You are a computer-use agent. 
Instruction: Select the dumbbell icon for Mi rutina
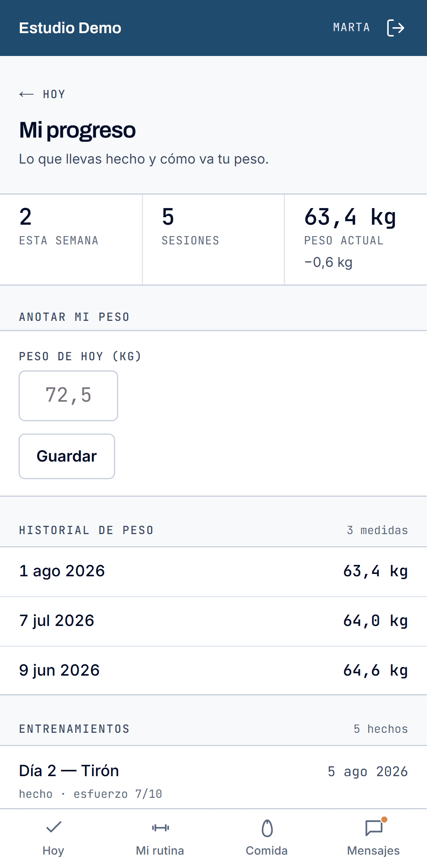[160, 828]
